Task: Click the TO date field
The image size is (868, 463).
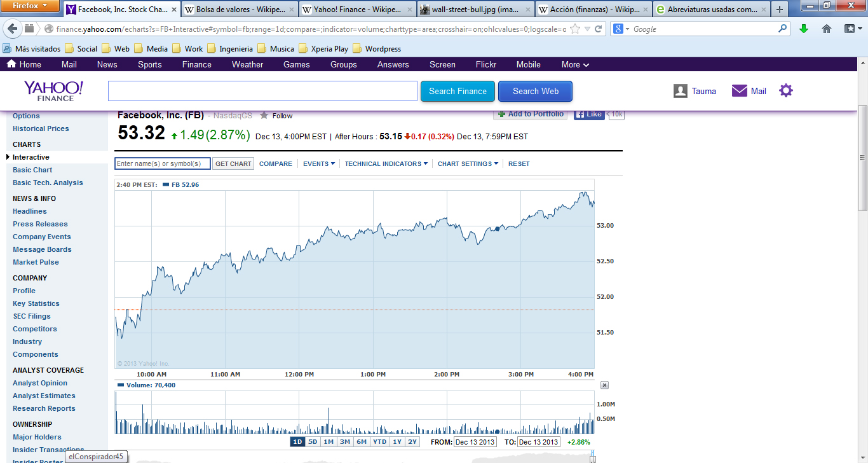Action: pos(538,442)
